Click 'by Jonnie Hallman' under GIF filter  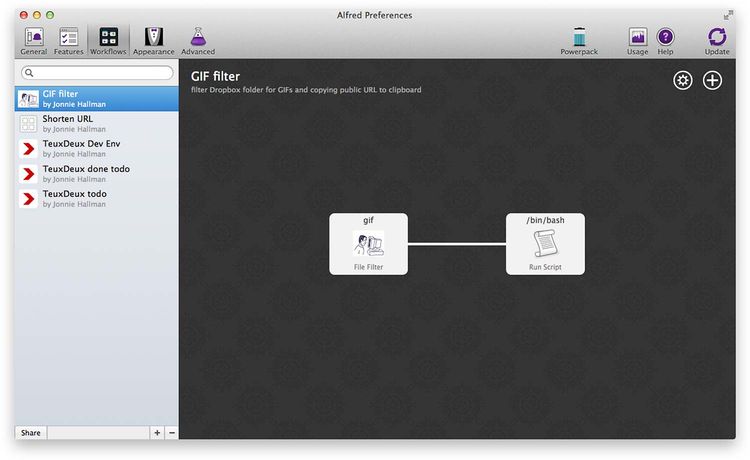pyautogui.click(x=74, y=104)
